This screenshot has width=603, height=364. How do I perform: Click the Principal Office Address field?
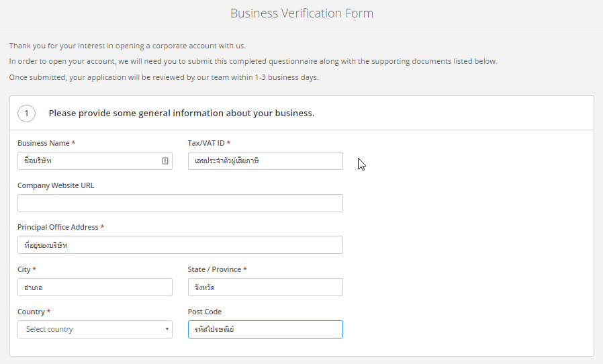coord(180,244)
